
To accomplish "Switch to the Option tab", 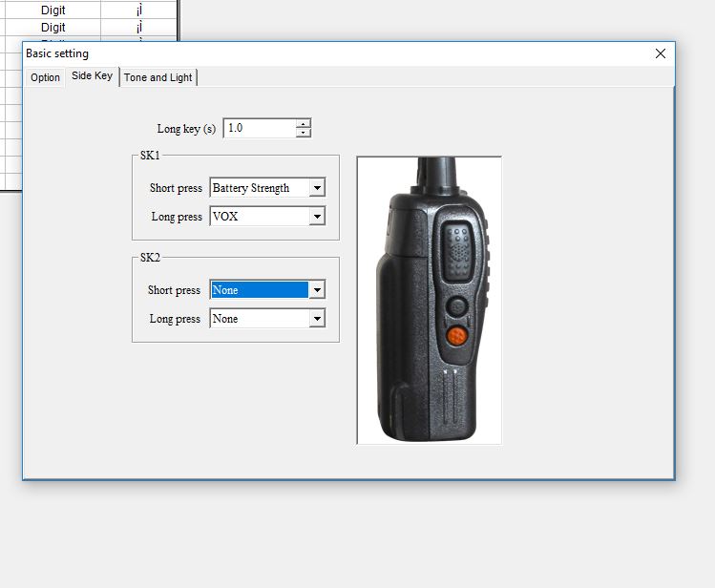I will (x=45, y=77).
